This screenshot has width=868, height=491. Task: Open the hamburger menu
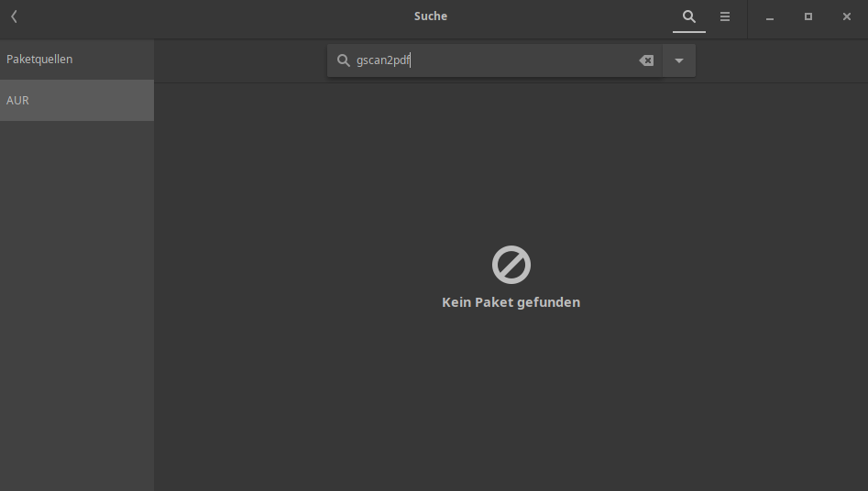point(725,16)
